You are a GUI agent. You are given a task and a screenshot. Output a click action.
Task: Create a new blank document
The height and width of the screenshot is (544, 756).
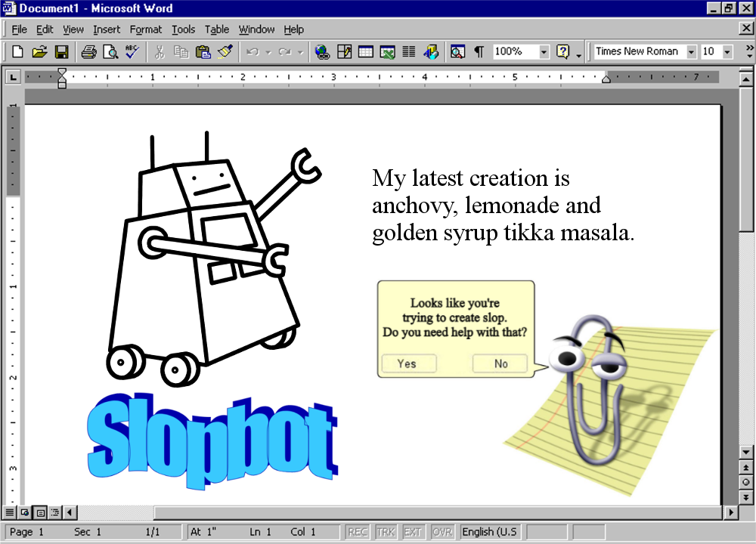coord(17,51)
